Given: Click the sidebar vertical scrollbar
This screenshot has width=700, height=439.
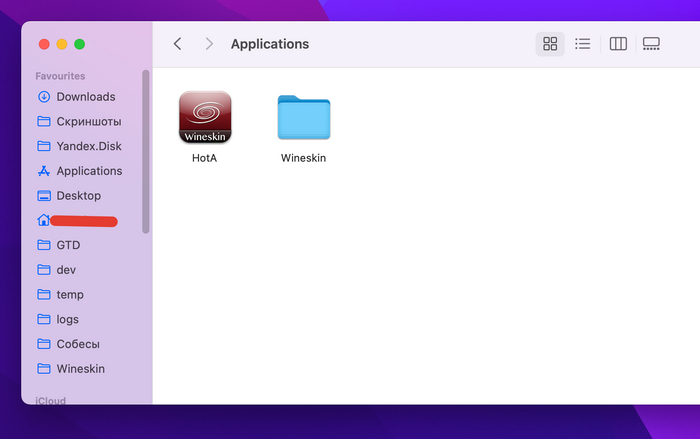Looking at the screenshot, I should [x=146, y=150].
